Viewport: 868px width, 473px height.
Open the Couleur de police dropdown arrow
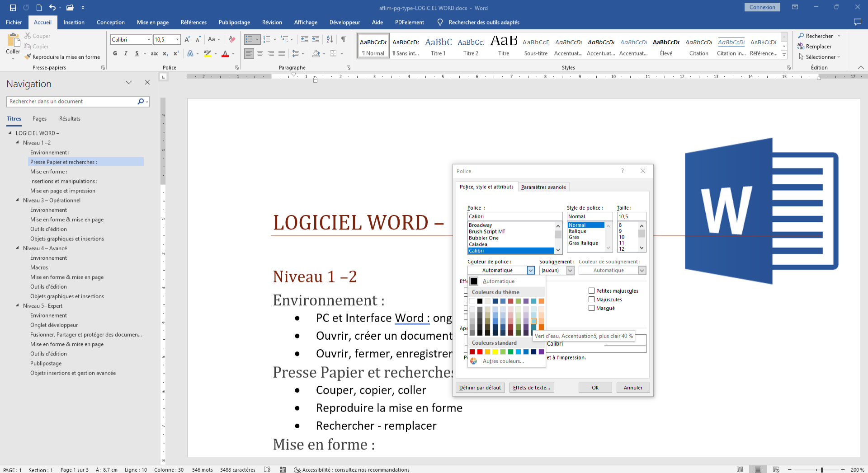coord(531,270)
